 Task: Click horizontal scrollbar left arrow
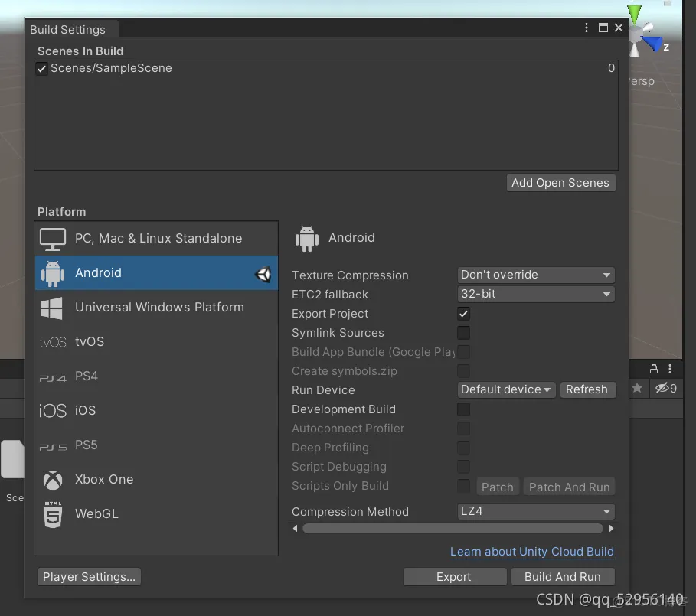[x=296, y=529]
